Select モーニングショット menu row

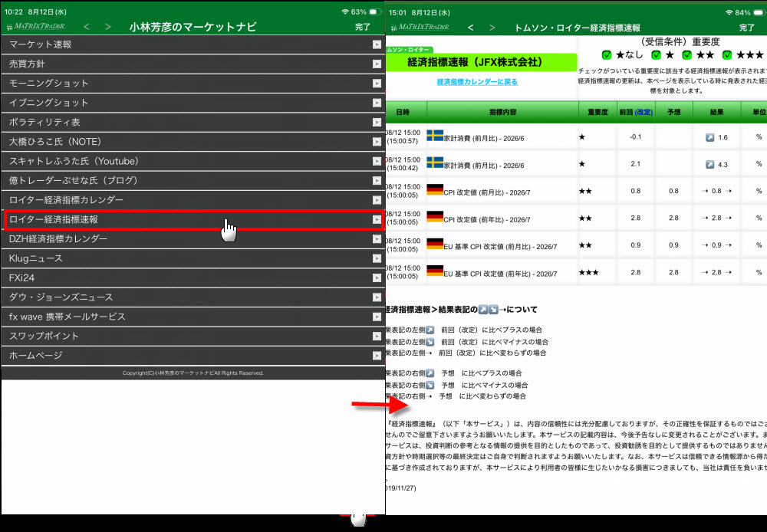pyautogui.click(x=193, y=84)
